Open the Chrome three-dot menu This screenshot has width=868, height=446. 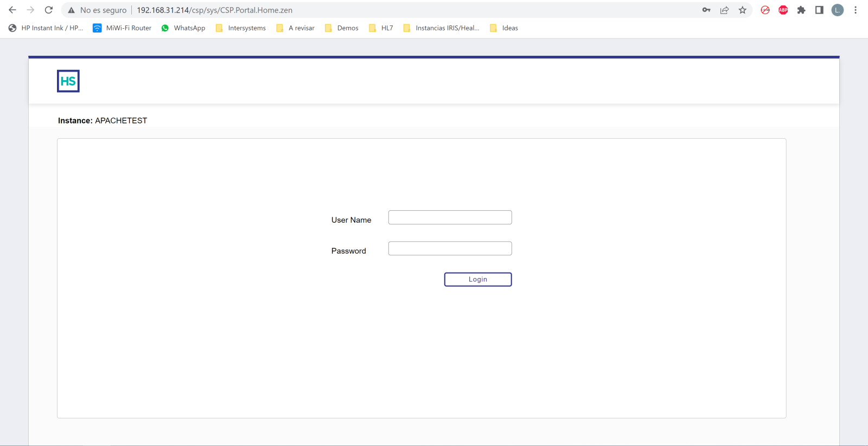(856, 10)
